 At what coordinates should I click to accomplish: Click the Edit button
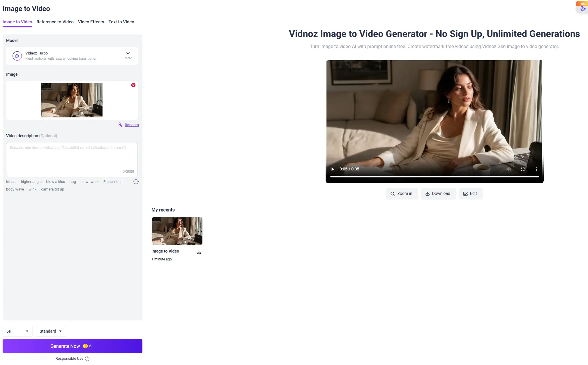(471, 194)
